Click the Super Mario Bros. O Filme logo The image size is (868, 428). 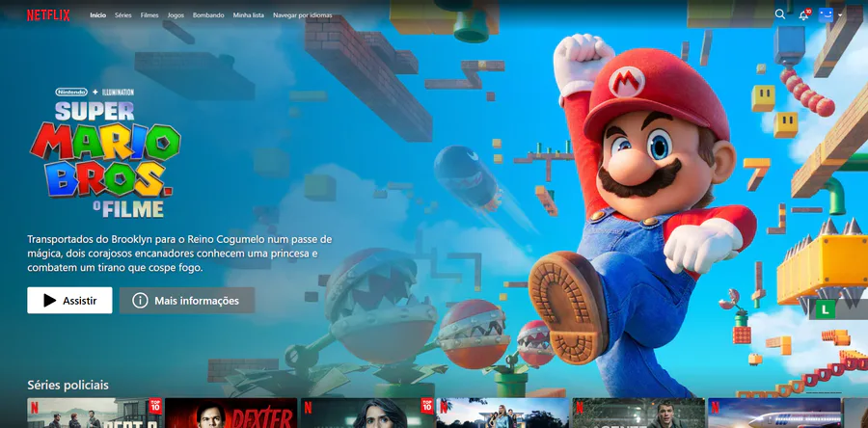point(104,152)
